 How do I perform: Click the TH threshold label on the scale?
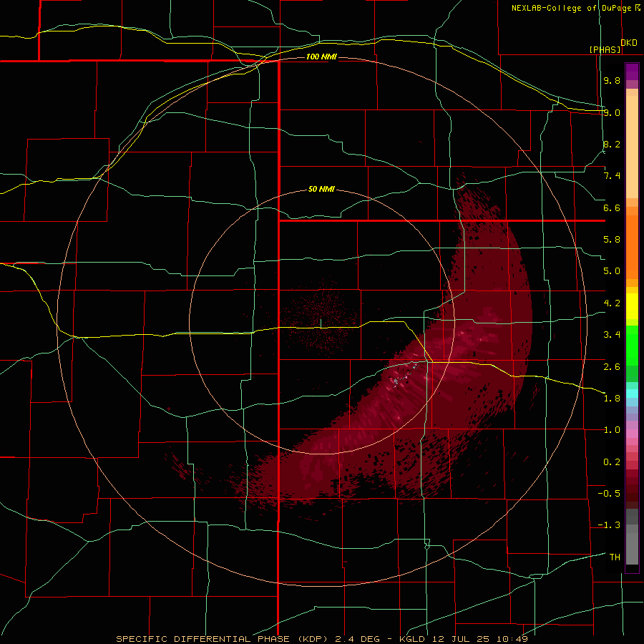(x=615, y=557)
